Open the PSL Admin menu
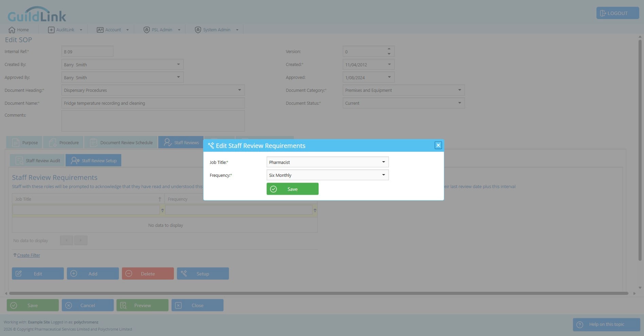Viewport: 644px width, 336px height. (x=162, y=30)
